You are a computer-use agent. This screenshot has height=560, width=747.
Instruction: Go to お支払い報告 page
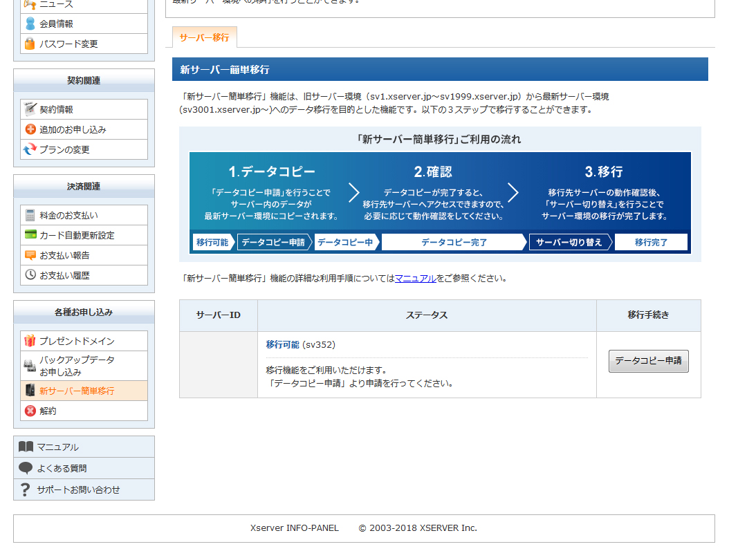[64, 255]
